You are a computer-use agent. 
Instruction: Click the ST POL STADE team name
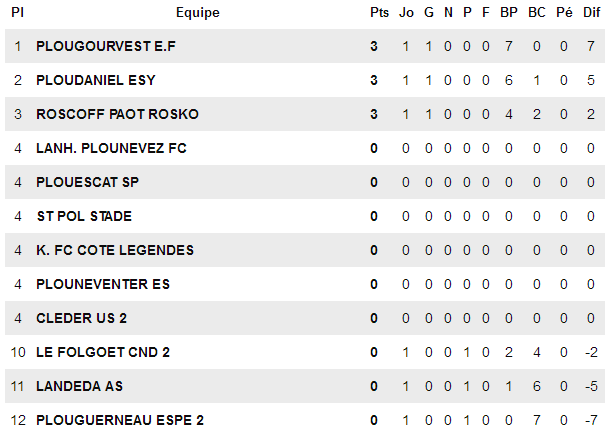84,216
